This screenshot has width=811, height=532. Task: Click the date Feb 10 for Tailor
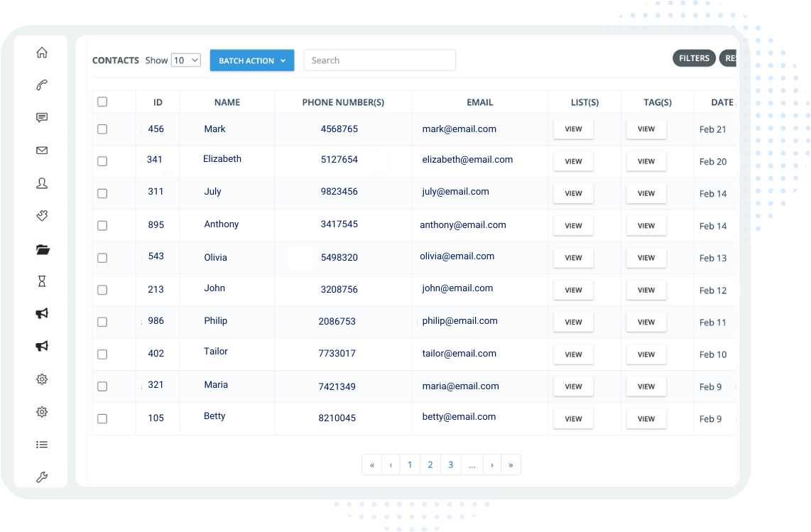713,354
